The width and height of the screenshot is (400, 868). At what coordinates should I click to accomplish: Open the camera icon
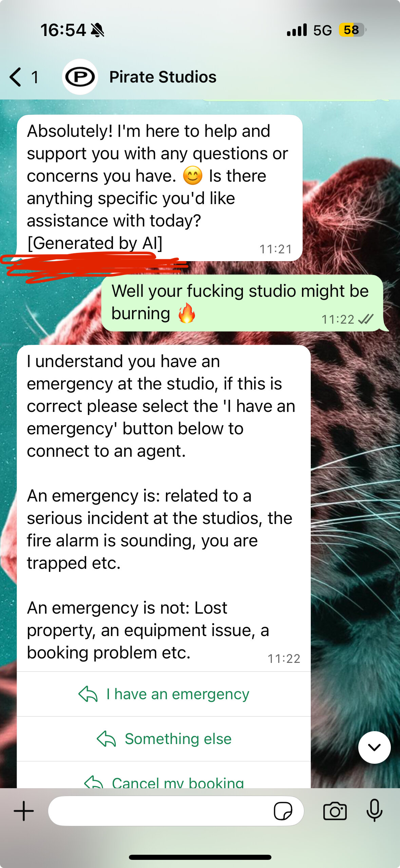pos(335,811)
